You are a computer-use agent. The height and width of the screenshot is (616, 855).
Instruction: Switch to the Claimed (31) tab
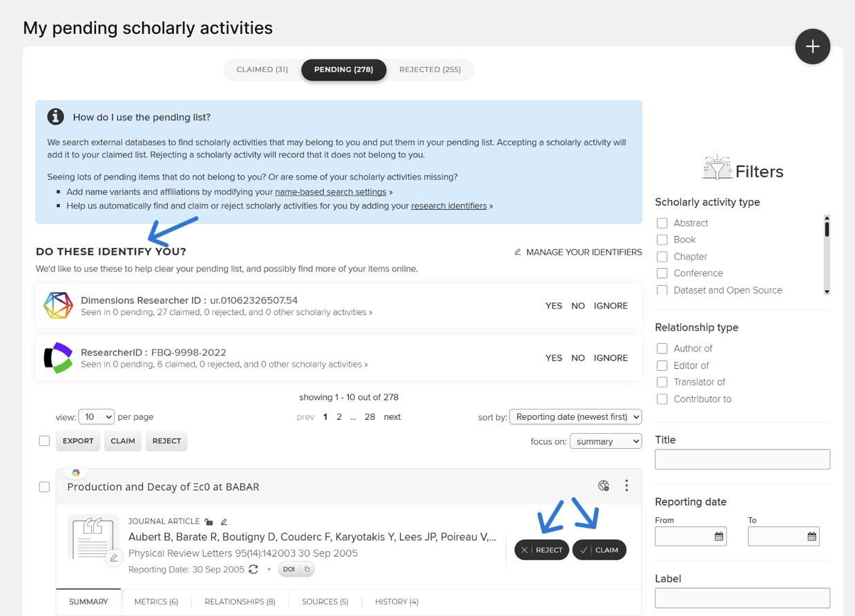262,70
